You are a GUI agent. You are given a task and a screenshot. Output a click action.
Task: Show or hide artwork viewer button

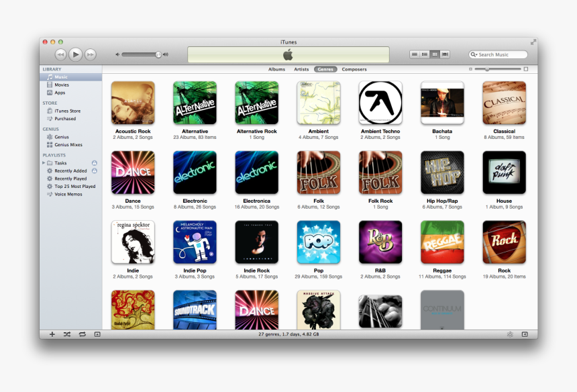[97, 334]
